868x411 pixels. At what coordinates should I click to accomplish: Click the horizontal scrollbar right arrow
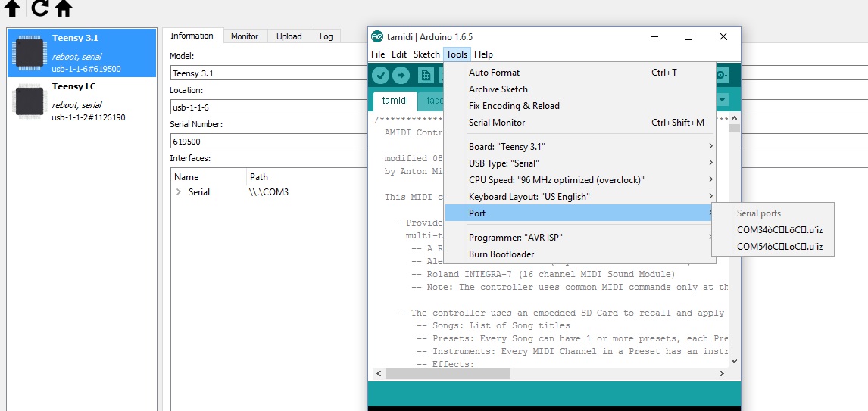[721, 373]
